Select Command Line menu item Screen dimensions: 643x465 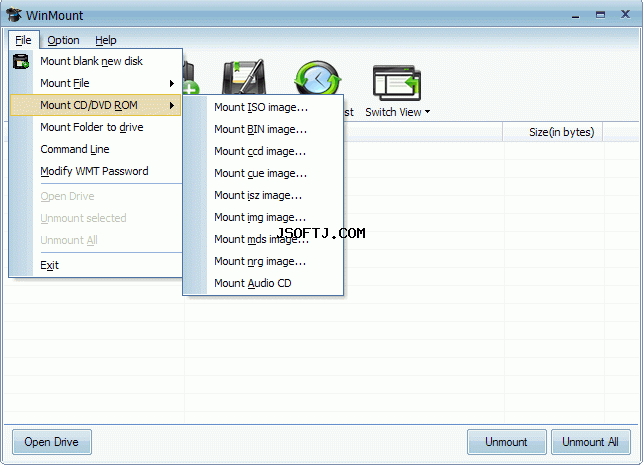tap(95, 149)
